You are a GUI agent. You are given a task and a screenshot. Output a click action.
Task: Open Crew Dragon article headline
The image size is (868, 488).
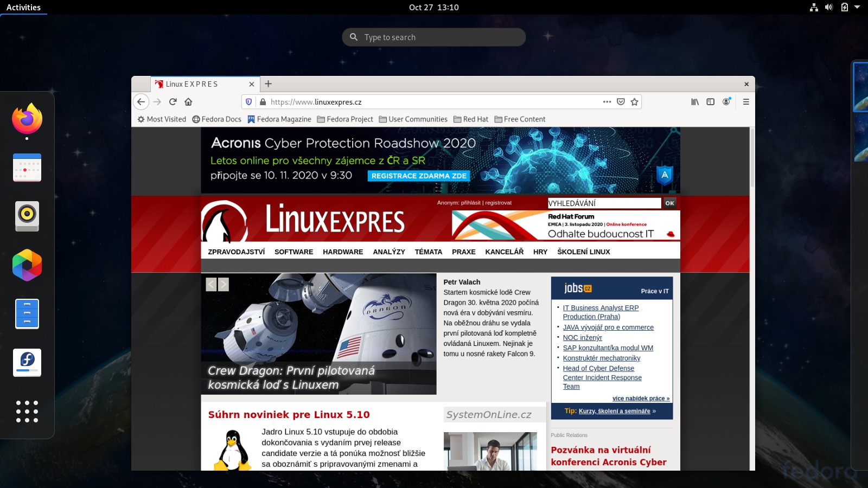pos(291,378)
